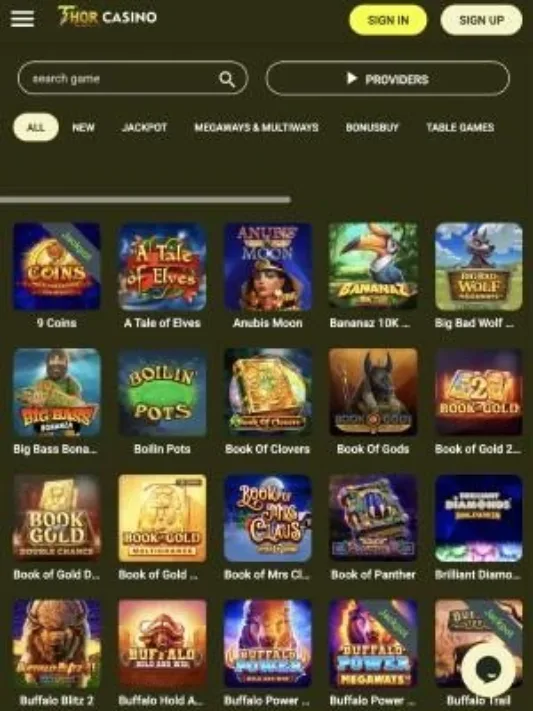Launch the Anubis Moon game icon
This screenshot has width=533, height=711.
point(268,267)
